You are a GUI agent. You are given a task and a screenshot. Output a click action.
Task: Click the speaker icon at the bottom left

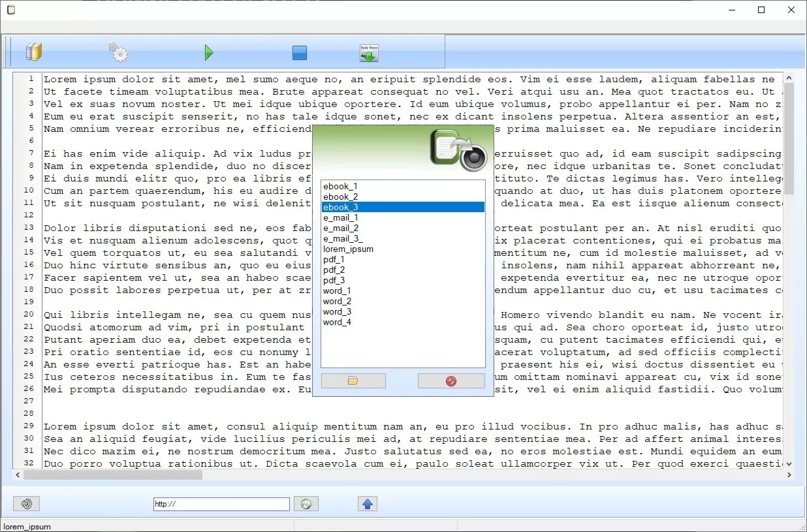[x=26, y=503]
